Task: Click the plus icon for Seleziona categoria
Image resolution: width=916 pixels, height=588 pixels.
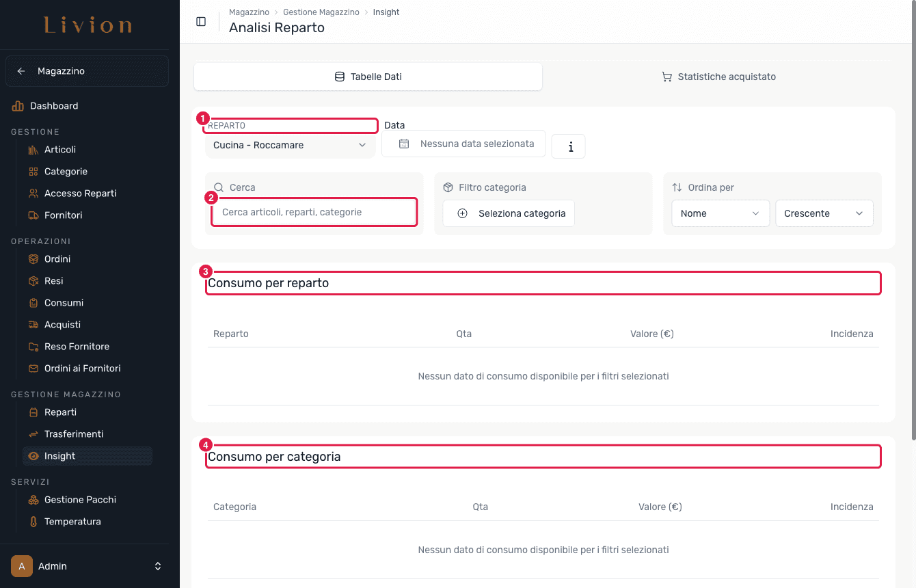Action: coord(462,213)
